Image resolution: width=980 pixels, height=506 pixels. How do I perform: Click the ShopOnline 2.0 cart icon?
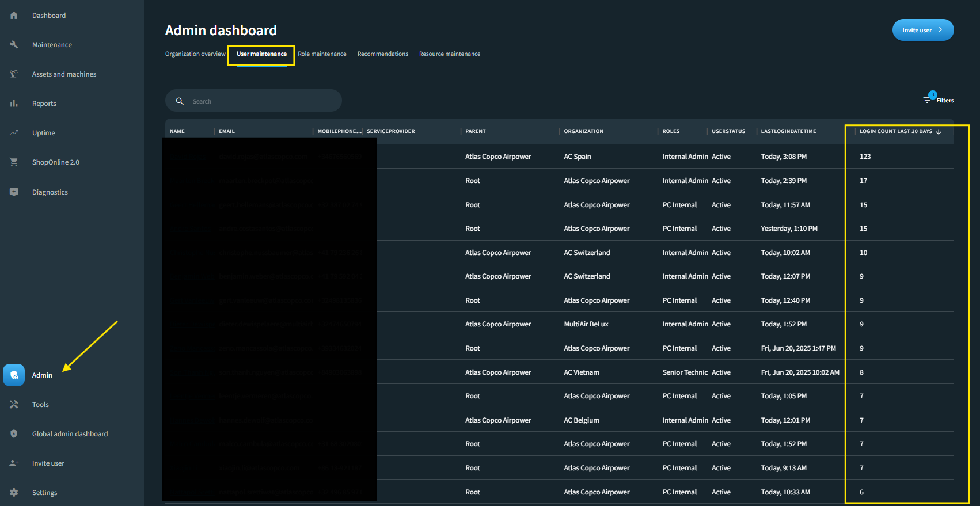pos(14,162)
